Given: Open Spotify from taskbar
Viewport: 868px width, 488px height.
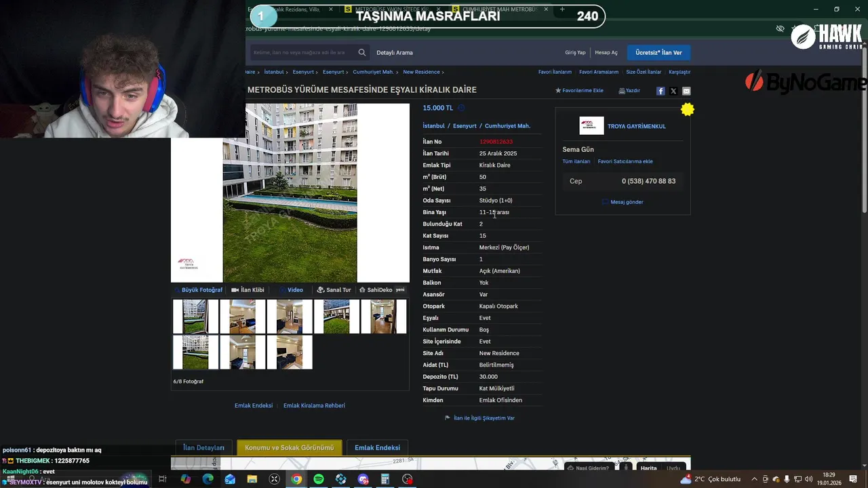Looking at the screenshot, I should [319, 479].
